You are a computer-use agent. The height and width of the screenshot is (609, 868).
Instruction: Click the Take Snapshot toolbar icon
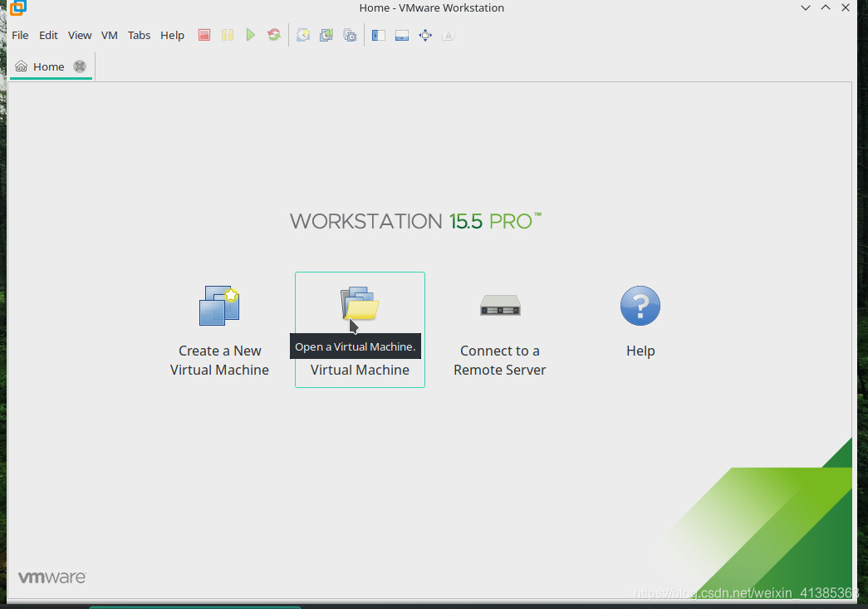point(303,36)
